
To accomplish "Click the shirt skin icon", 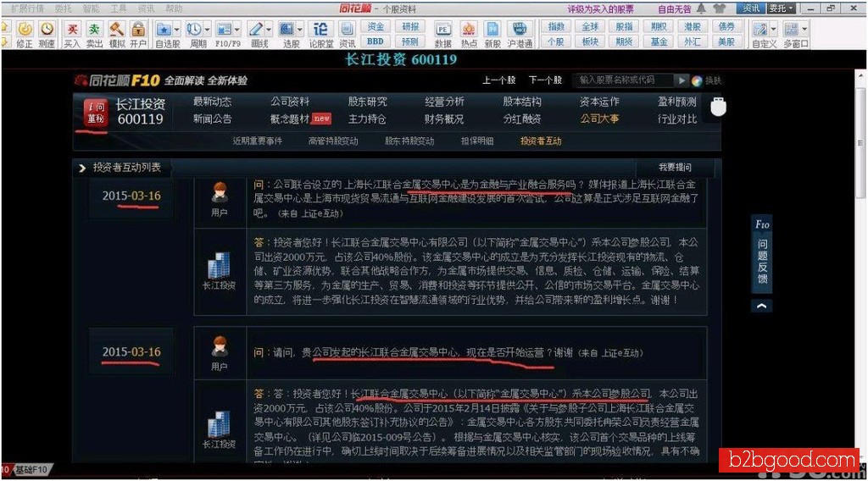I will click(x=719, y=8).
